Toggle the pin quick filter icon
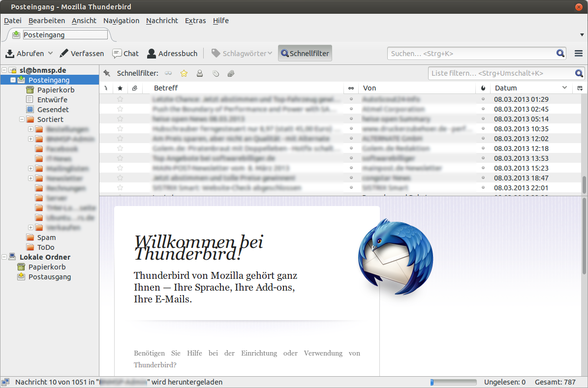Screen dimensions: 588x388 tap(107, 73)
